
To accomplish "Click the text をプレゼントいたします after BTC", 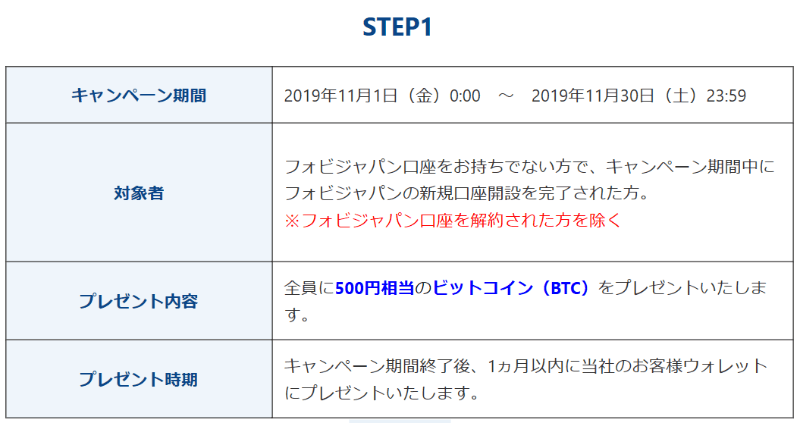I will pos(680,289).
